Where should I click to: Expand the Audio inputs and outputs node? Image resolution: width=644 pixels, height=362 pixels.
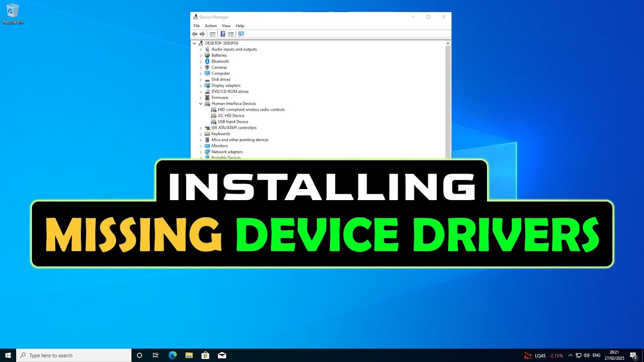[x=201, y=49]
